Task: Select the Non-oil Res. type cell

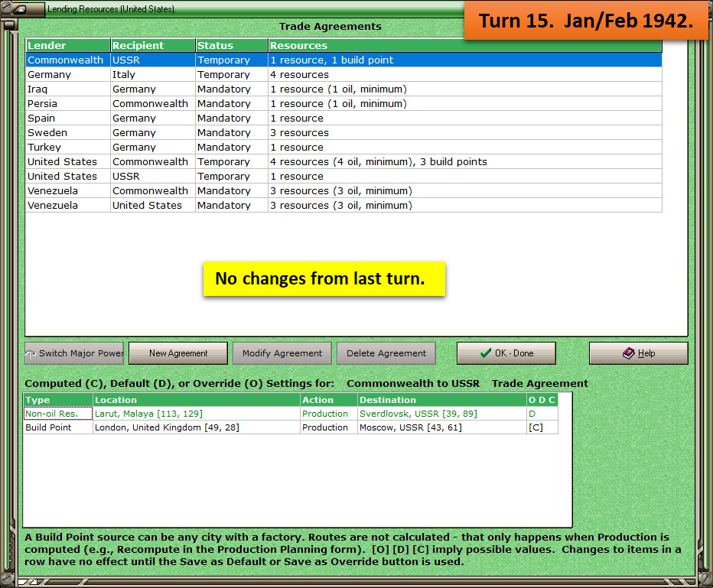Action: click(58, 414)
